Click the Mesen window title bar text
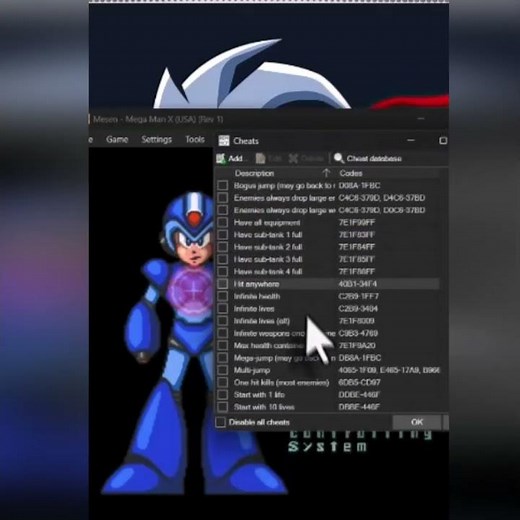This screenshot has width=520, height=520. (158, 119)
